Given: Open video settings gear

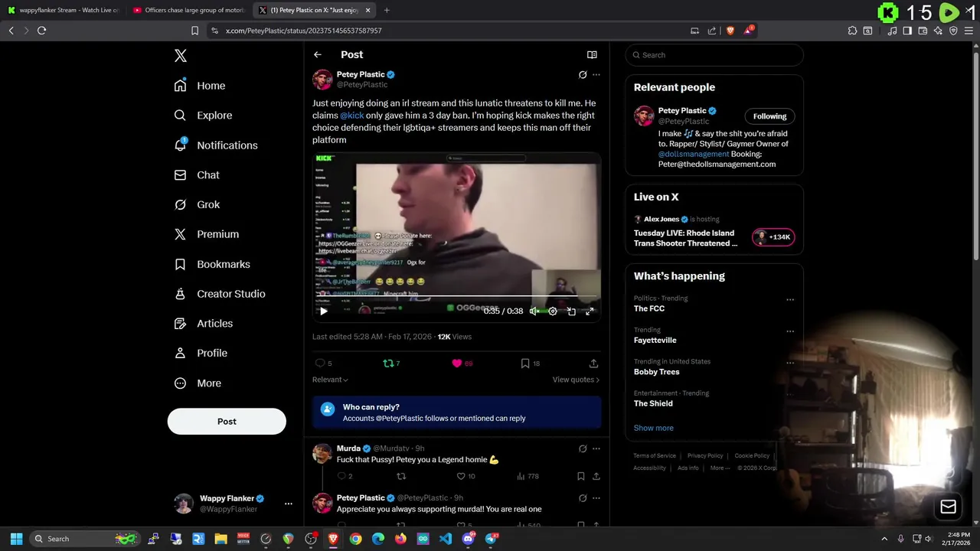Looking at the screenshot, I should click(553, 311).
